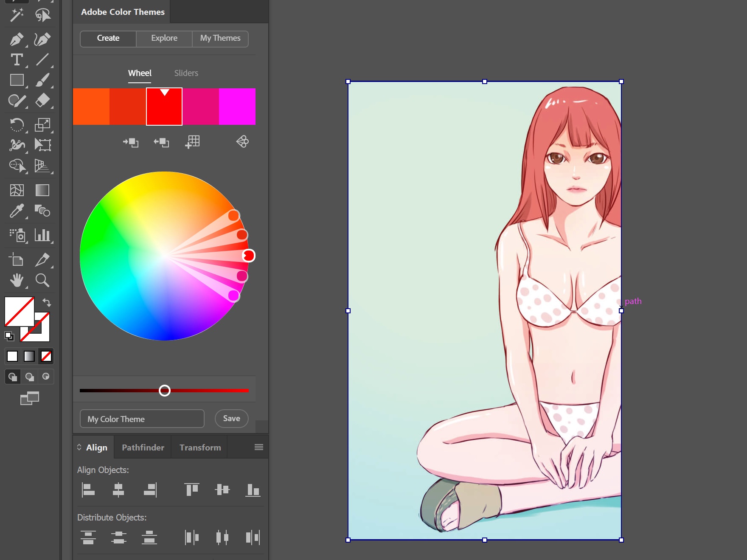Apply Horizontal Align Center
This screenshot has width=747, height=560.
tap(118, 490)
